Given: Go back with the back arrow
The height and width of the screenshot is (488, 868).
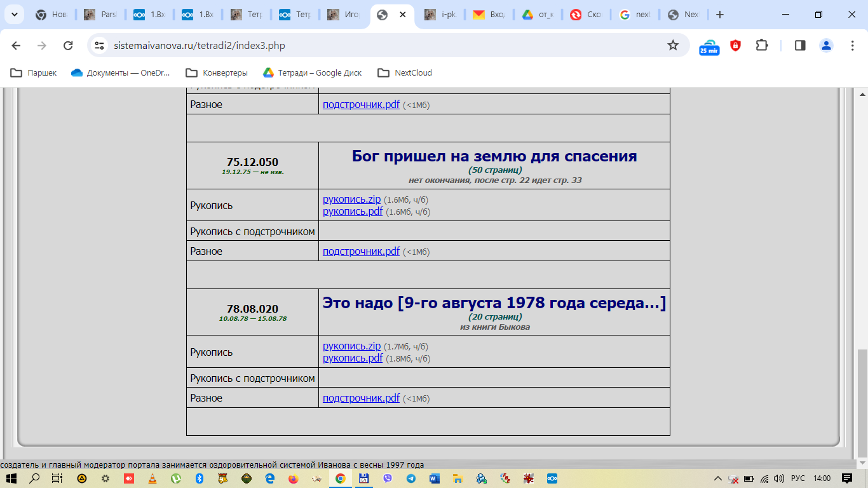Looking at the screenshot, I should pyautogui.click(x=17, y=45).
